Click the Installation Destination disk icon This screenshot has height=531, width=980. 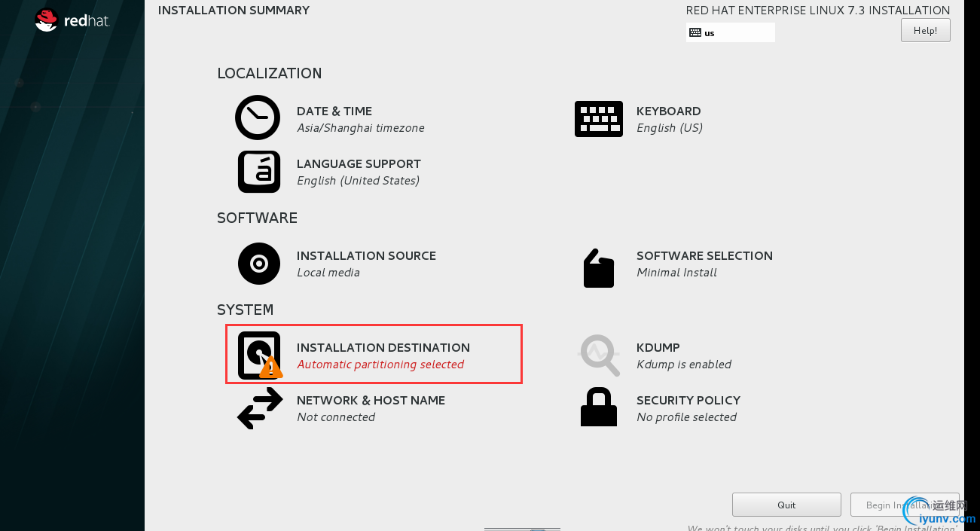[260, 355]
